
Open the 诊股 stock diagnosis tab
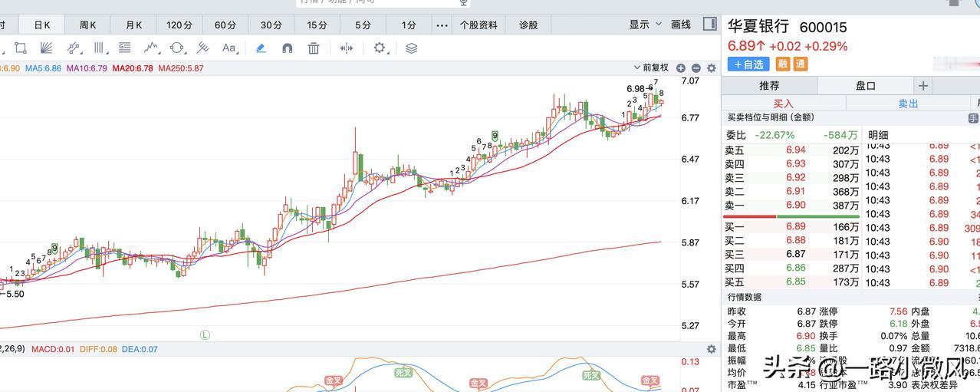pos(528,25)
